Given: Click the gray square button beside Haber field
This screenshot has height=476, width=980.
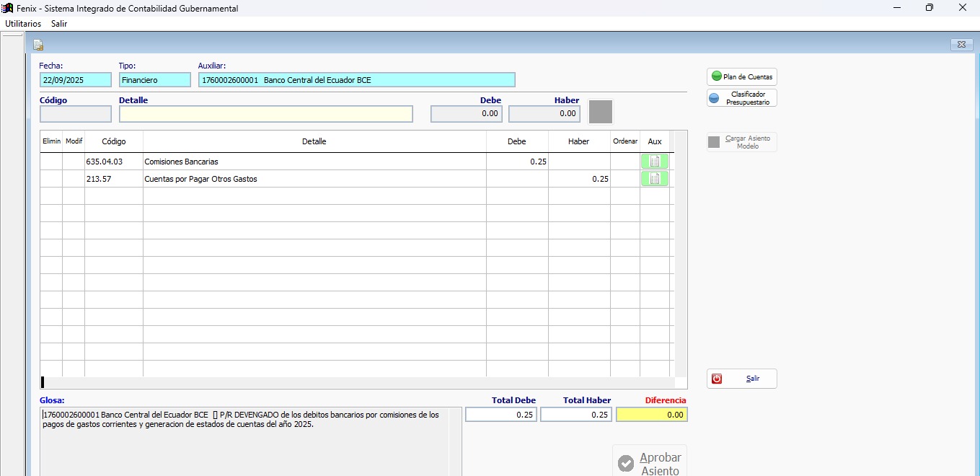Looking at the screenshot, I should (600, 112).
